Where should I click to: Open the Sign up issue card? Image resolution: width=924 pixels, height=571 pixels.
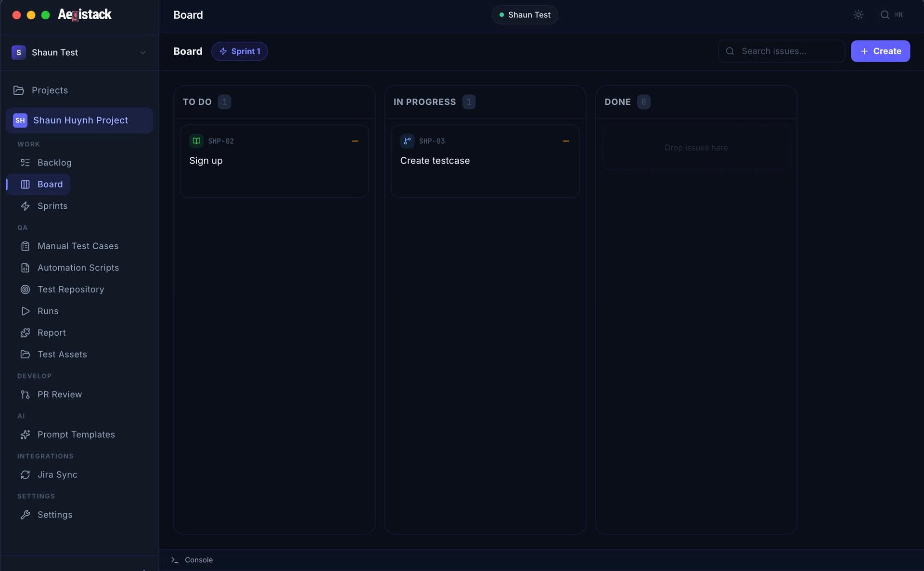[274, 161]
